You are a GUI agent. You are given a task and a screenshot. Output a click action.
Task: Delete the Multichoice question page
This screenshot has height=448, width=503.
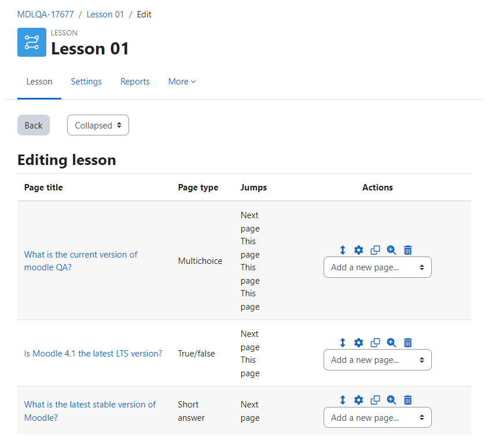pos(407,250)
